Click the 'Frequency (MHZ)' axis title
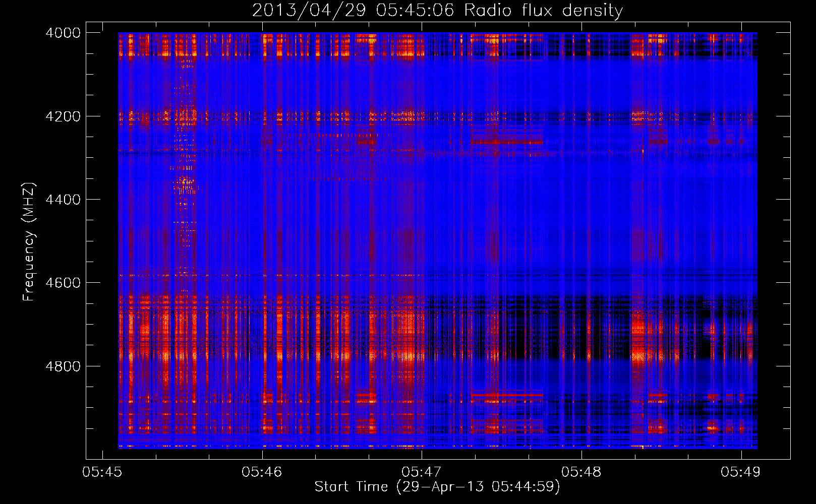This screenshot has width=816, height=504. point(29,241)
